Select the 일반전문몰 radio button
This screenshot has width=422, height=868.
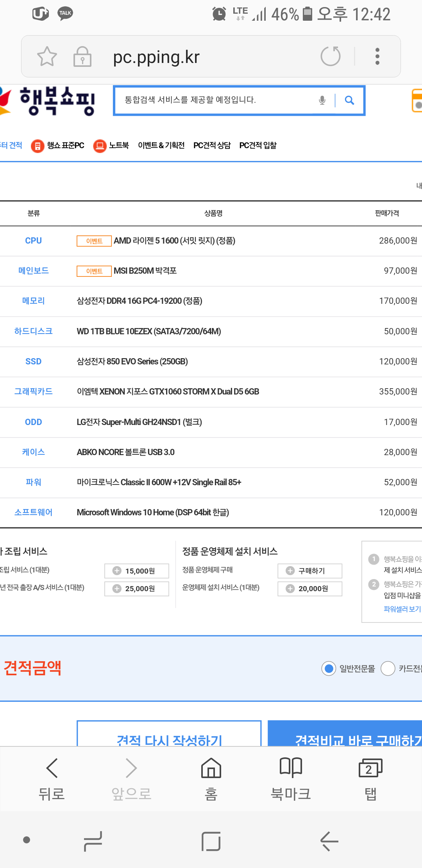(329, 669)
